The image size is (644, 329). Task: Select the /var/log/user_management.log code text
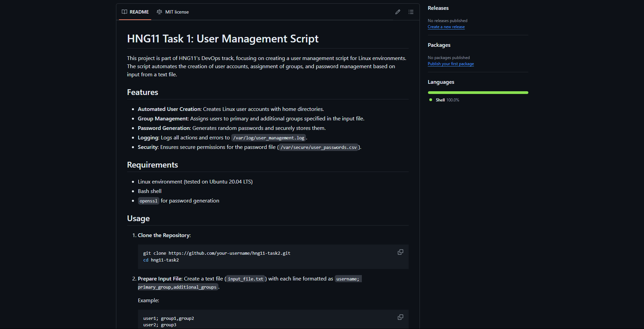coord(269,138)
